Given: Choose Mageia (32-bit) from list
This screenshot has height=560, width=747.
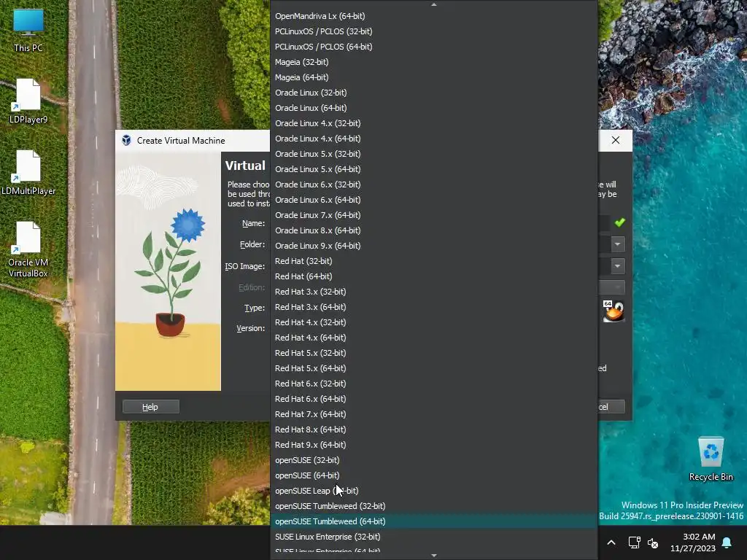Looking at the screenshot, I should [433, 62].
